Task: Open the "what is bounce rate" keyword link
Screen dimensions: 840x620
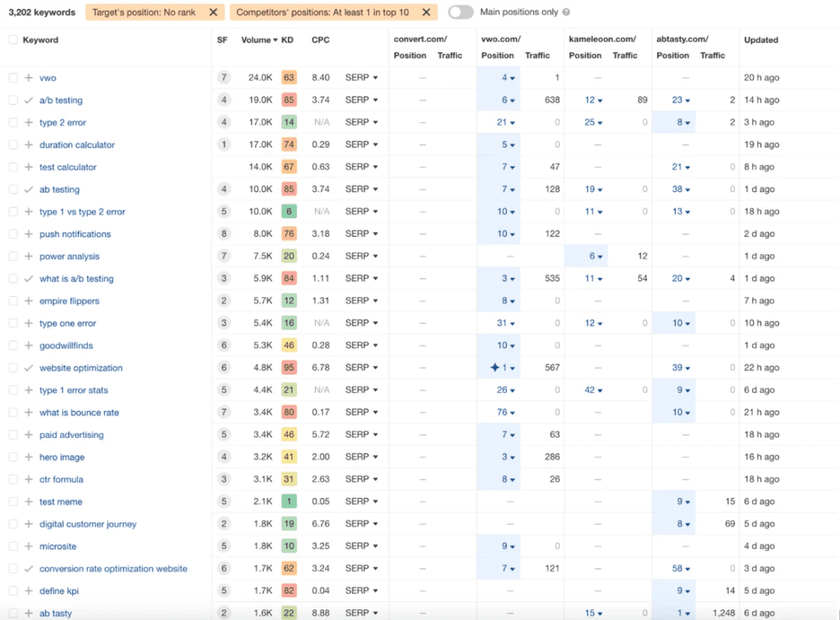Action: coord(80,413)
